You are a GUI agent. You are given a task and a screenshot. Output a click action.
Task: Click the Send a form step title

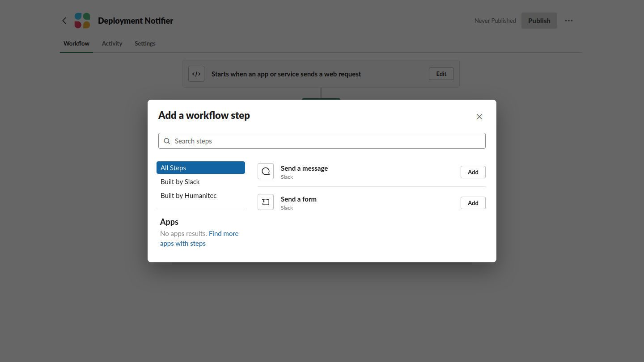click(299, 199)
